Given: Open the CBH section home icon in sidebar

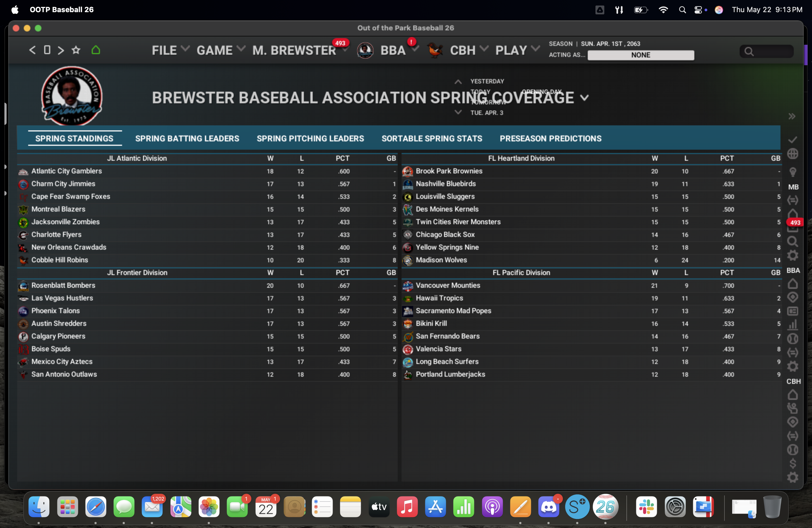Looking at the screenshot, I should pyautogui.click(x=793, y=395).
